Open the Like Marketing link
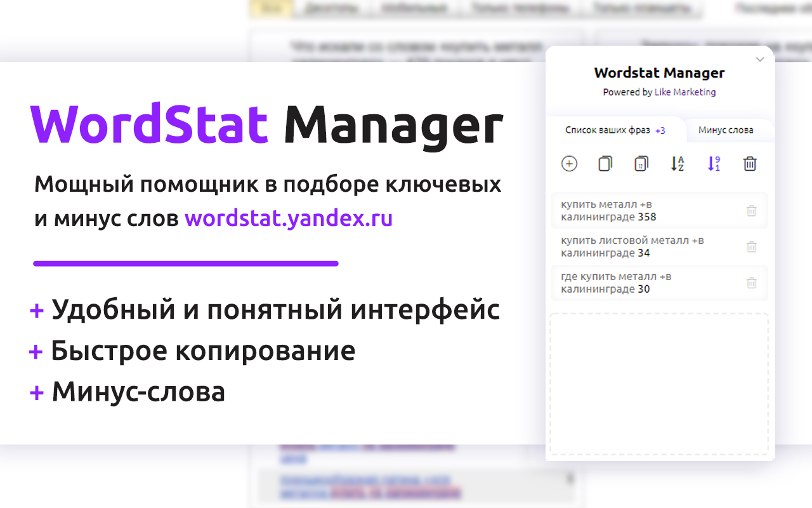This screenshot has width=812, height=508. click(685, 92)
